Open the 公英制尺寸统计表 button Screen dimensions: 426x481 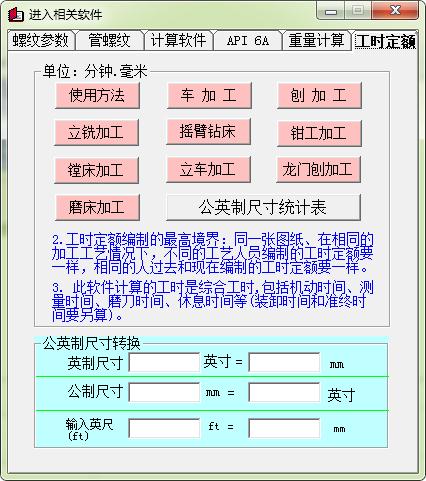tap(263, 207)
